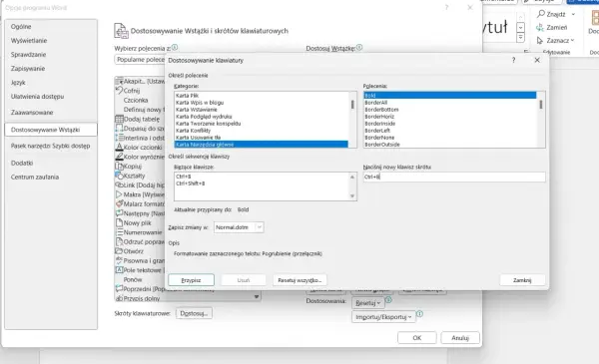Viewport: 599px width, 364px height.
Task: Click the Następny comment icon
Action: coord(119,213)
